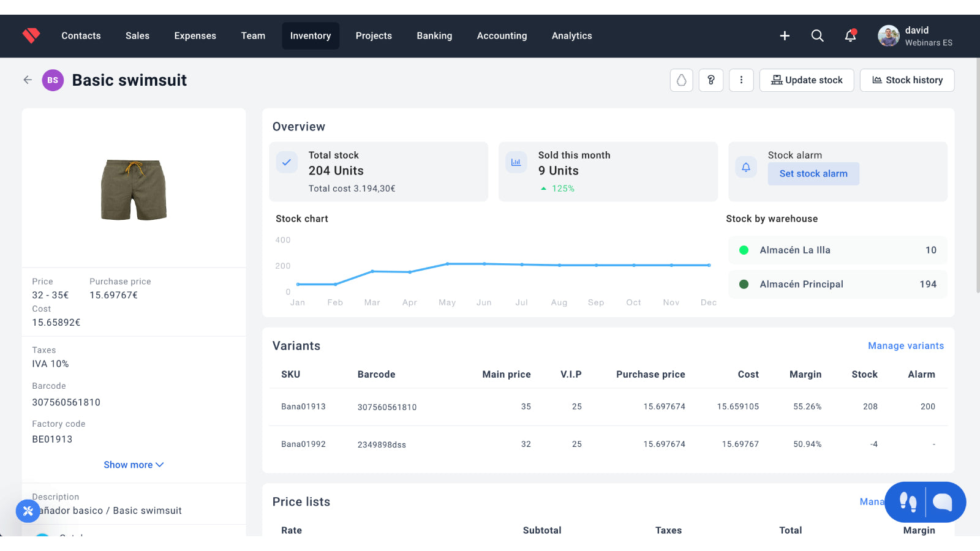Click the droplet icon button
The height and width of the screenshot is (551, 980).
(x=681, y=80)
